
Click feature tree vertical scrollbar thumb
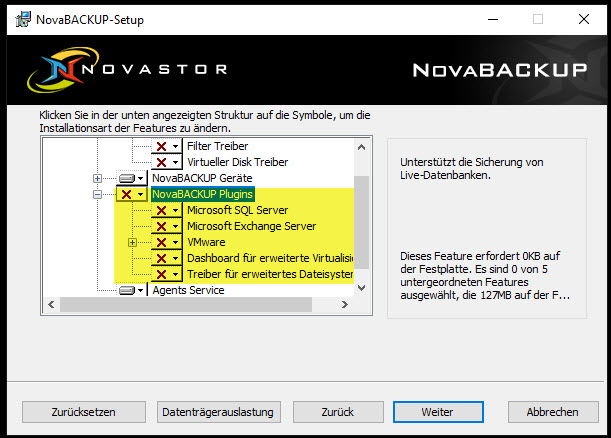point(361,222)
